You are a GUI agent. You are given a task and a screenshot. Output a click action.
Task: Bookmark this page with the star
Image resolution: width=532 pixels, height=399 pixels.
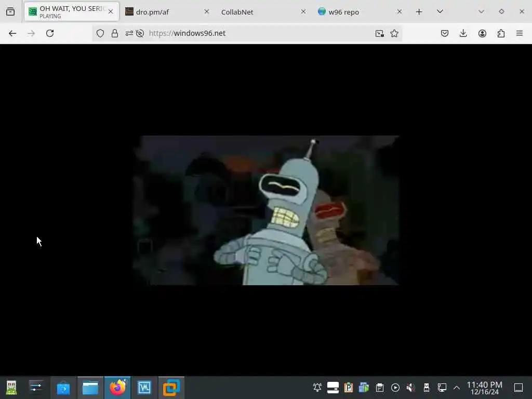tap(394, 33)
